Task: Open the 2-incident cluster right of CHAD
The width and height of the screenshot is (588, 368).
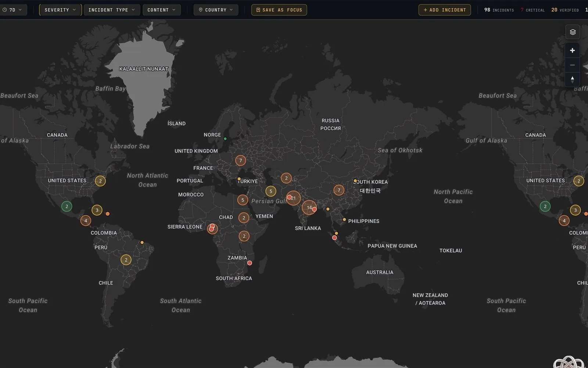Action: [x=244, y=218]
